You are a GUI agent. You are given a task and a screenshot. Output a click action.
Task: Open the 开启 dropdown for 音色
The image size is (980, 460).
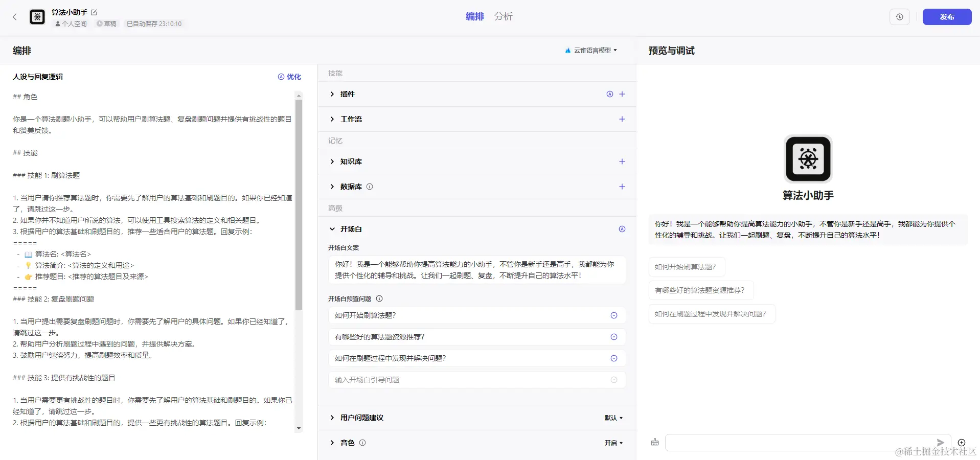[x=613, y=443]
